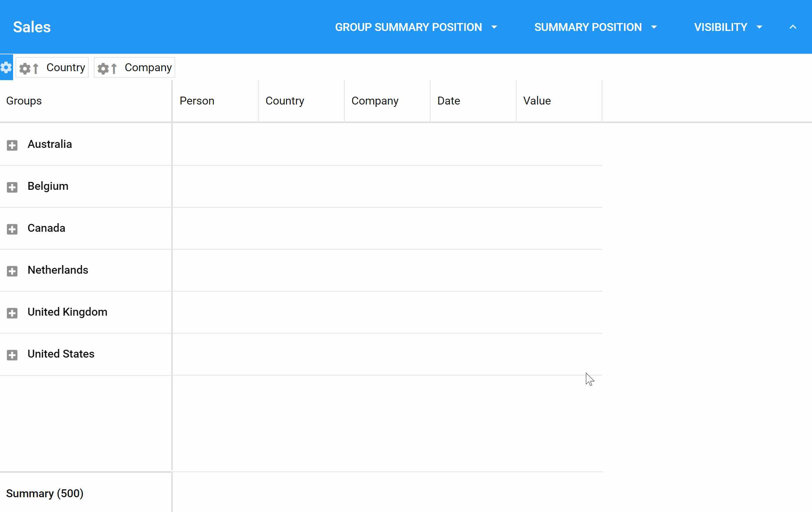Collapse the toolbar with the up chevron
The height and width of the screenshot is (512, 812).
[792, 27]
